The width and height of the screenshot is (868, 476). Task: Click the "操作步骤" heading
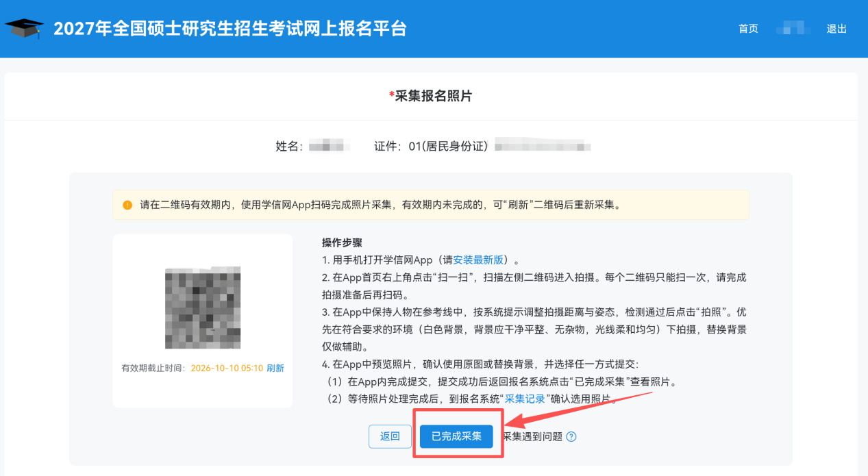[x=342, y=243]
